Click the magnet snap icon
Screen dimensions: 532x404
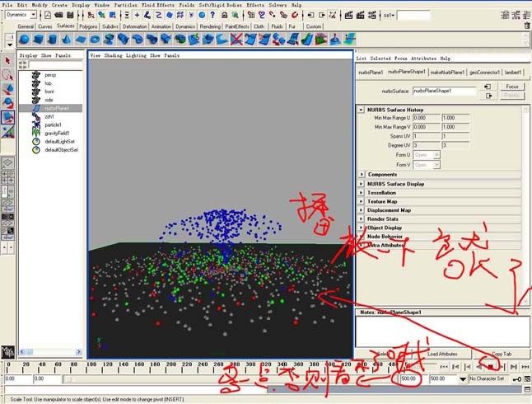point(295,15)
